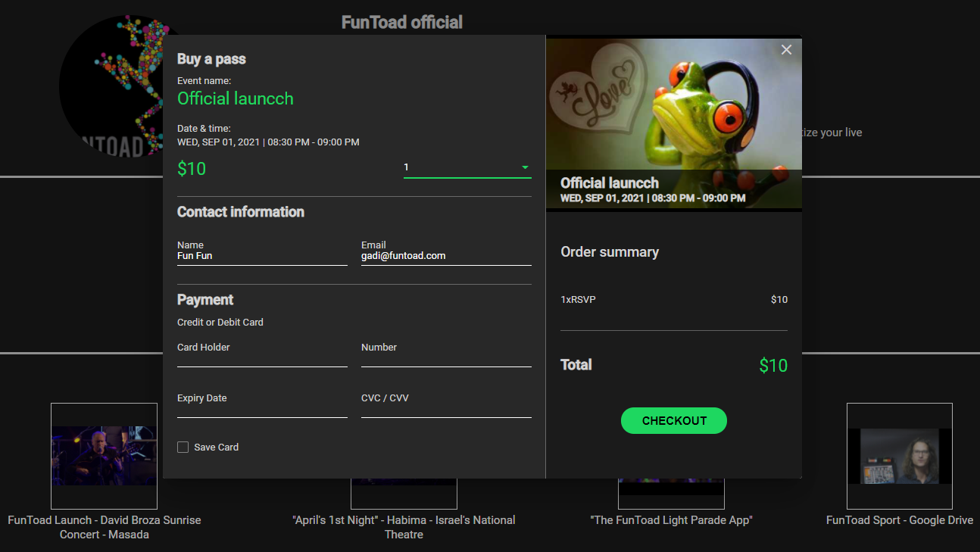This screenshot has width=980, height=552.
Task: Click the 1xRSVP order line
Action: (x=674, y=300)
